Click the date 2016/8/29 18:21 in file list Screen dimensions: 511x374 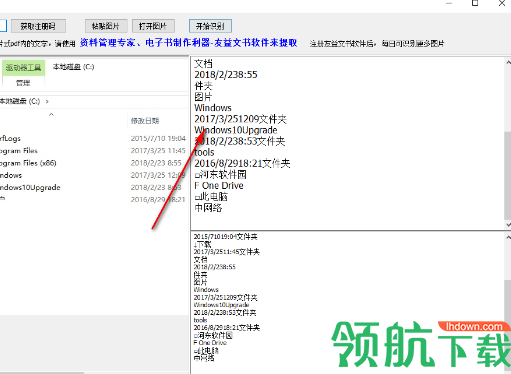click(158, 199)
